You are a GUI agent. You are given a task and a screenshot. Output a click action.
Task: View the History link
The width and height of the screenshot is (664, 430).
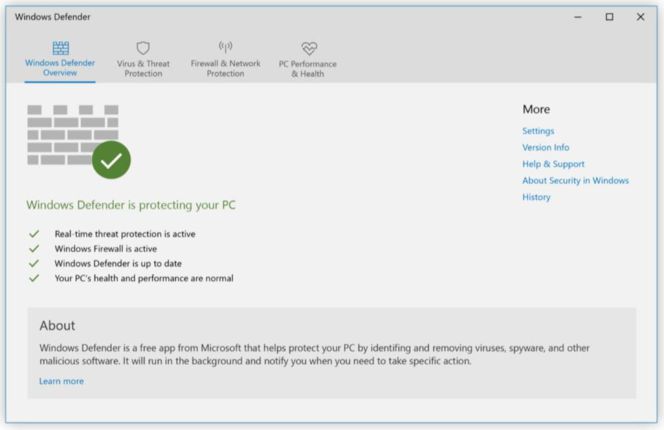pos(536,197)
